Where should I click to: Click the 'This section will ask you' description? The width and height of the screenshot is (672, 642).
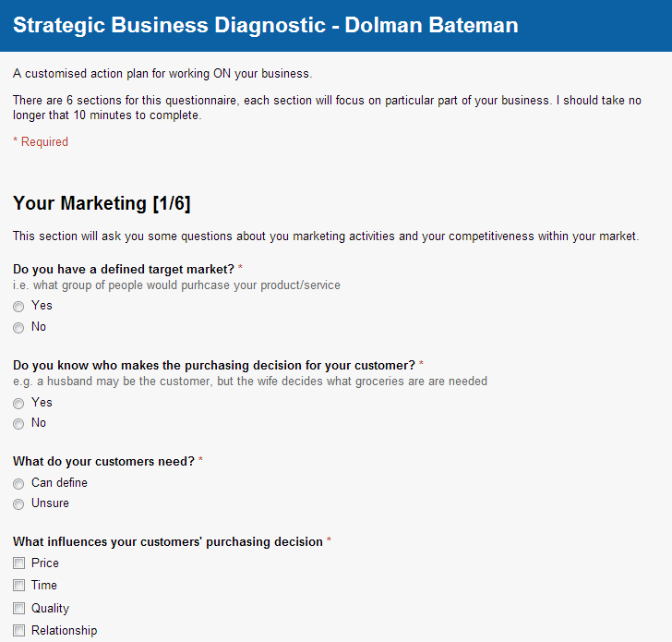[x=326, y=236]
